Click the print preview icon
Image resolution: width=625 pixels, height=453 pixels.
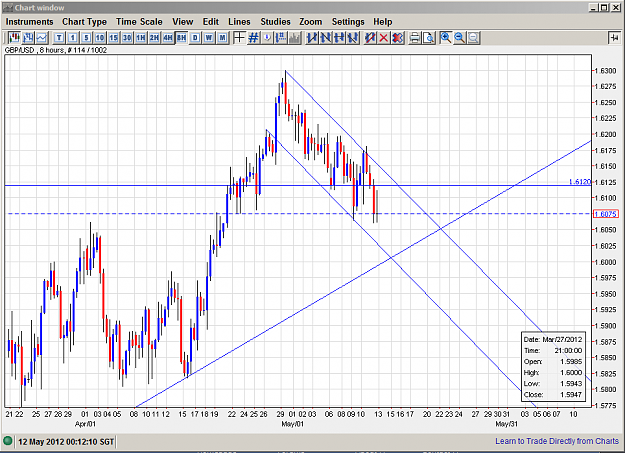pyautogui.click(x=428, y=38)
